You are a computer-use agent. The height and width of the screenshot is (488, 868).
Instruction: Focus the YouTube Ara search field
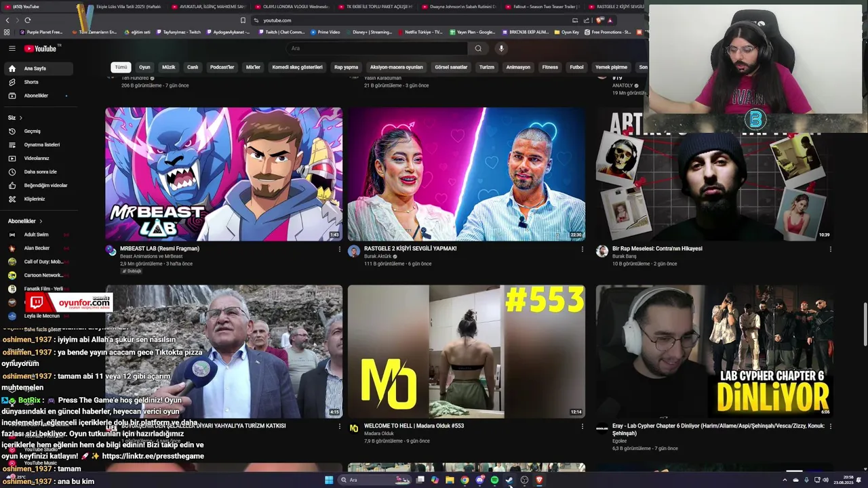[x=377, y=48]
